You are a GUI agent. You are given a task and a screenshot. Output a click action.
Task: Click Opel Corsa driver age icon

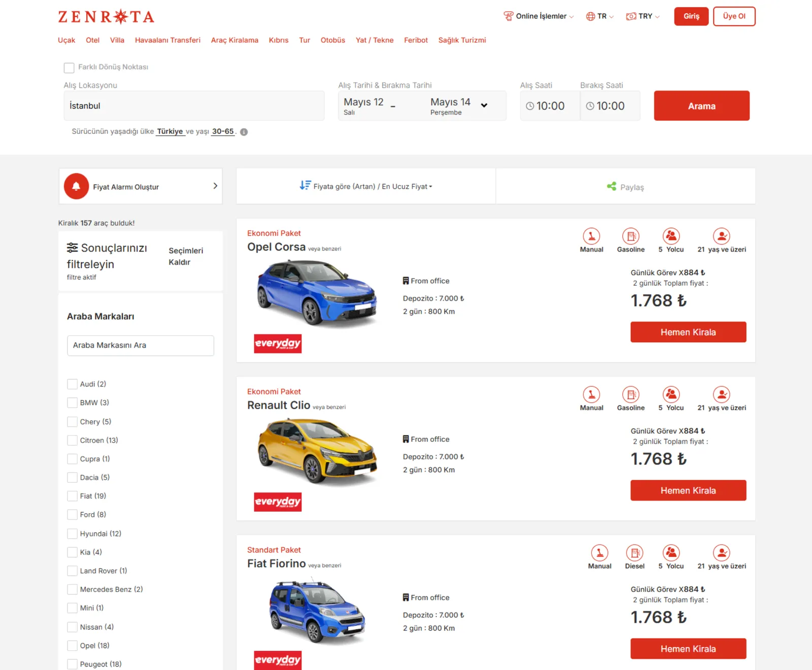point(721,236)
